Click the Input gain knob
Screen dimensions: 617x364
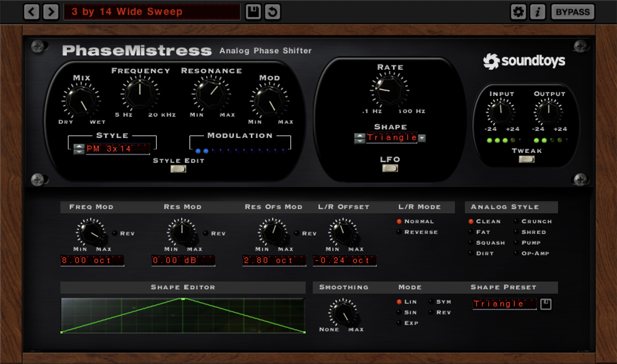501,111
